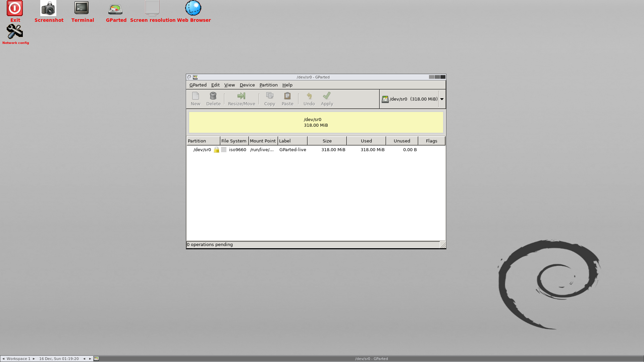Click the GParted window menu icon in title bar

(189, 77)
